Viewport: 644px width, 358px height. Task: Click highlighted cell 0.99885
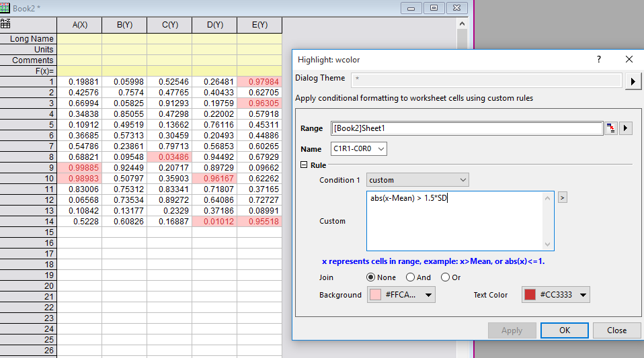click(80, 167)
